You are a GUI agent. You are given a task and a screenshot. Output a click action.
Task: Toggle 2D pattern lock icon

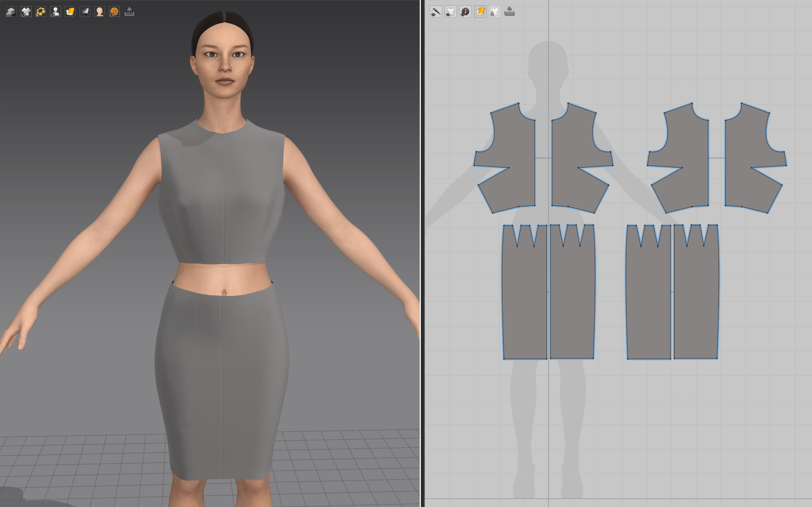point(495,12)
